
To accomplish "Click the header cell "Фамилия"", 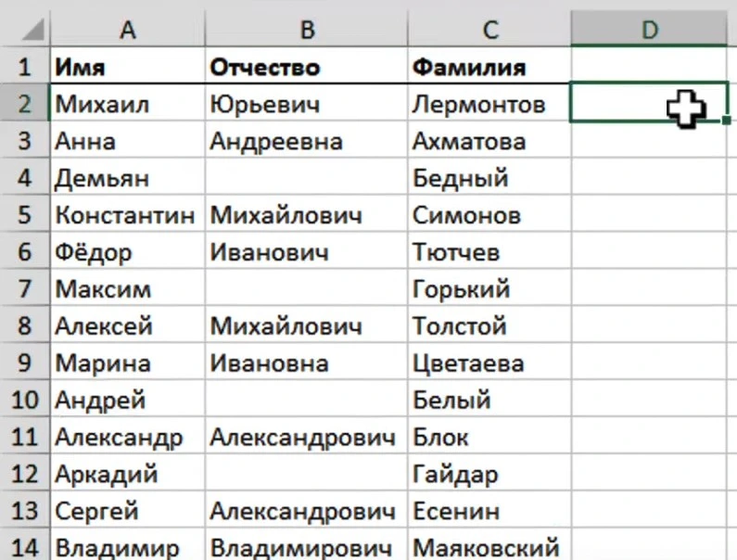I will point(489,67).
